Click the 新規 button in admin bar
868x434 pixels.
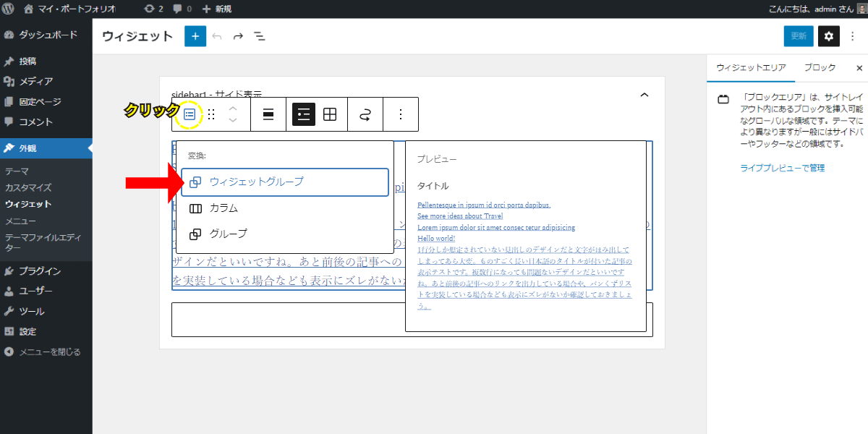[x=218, y=9]
